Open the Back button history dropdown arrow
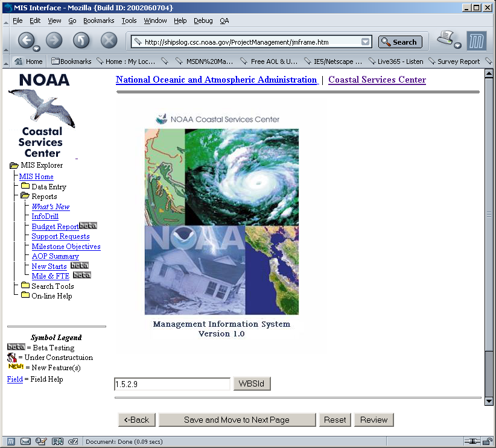 coord(37,48)
